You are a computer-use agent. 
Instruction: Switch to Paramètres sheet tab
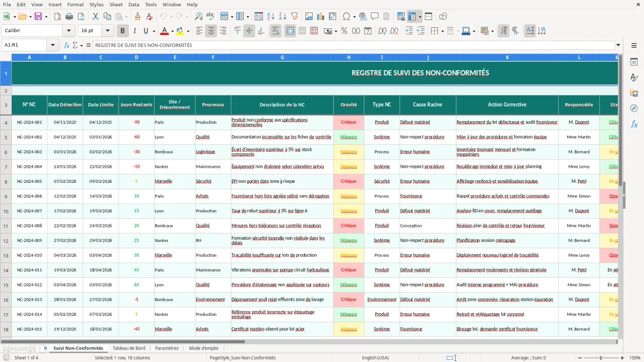pyautogui.click(x=167, y=348)
